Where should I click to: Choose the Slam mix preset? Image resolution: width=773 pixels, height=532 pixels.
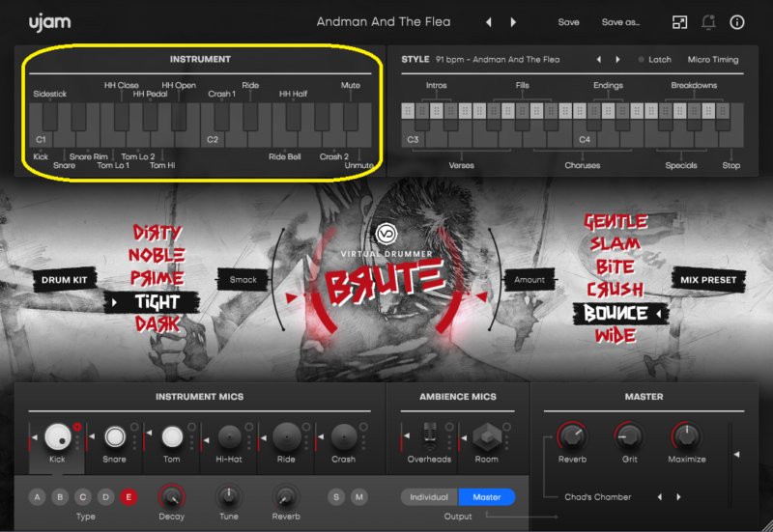[616, 243]
